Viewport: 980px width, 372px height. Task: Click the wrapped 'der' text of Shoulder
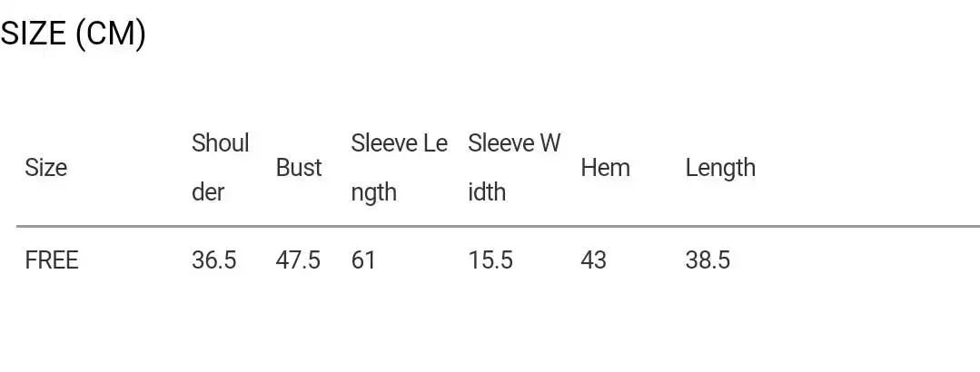[208, 192]
